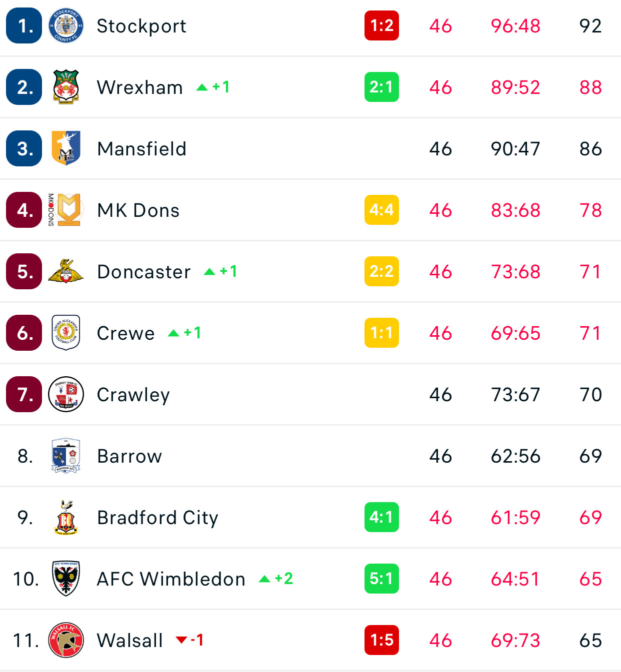Tap the Bradford City bantam crest
The height and width of the screenshot is (672, 621).
(66, 517)
